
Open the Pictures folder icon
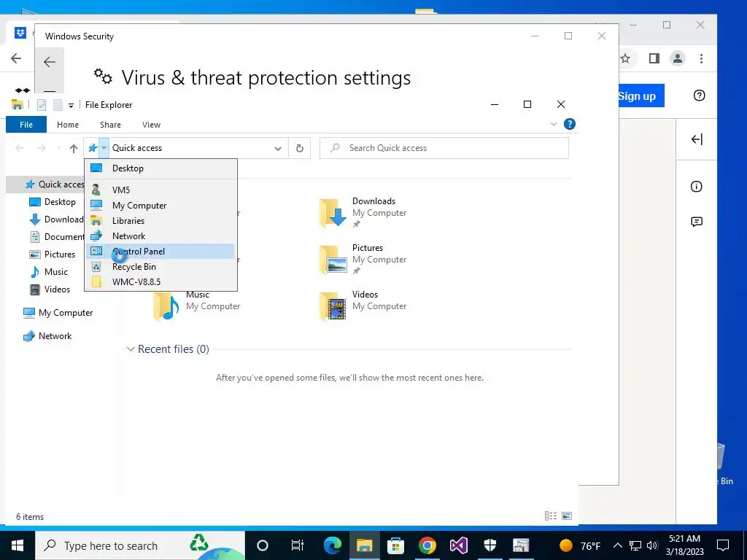333,259
